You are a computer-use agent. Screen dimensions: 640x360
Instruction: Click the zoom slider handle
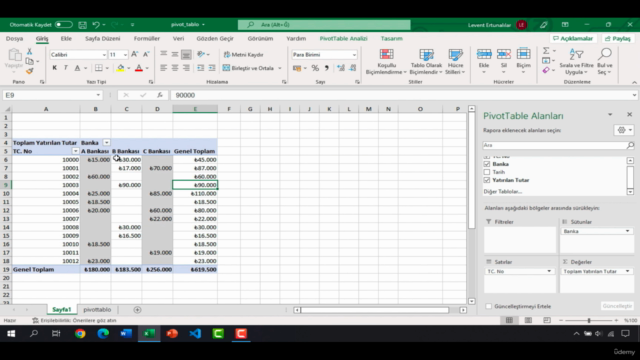click(x=589, y=320)
